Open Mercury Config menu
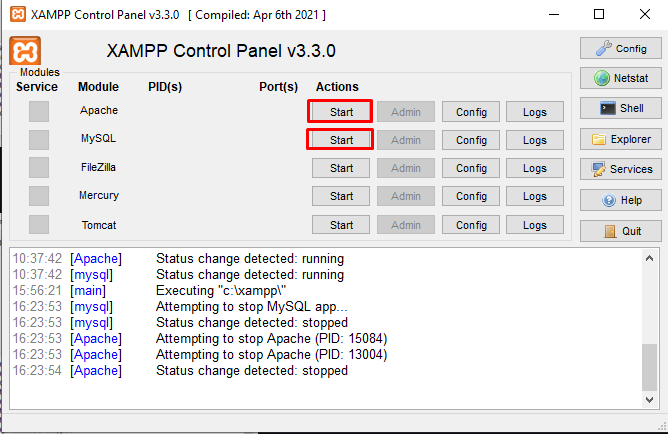668x434 pixels. (471, 196)
